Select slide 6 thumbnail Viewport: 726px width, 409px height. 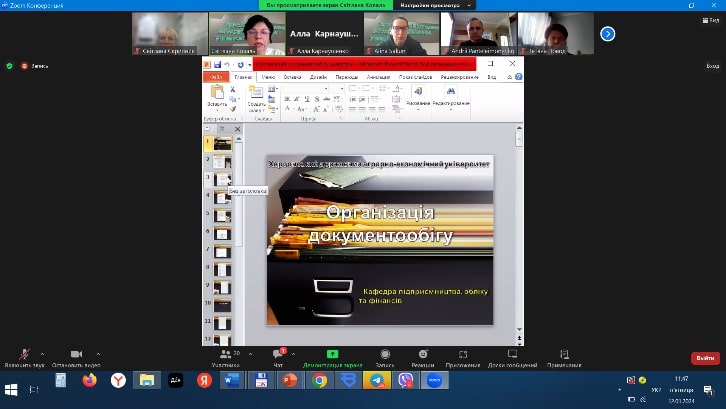click(222, 233)
